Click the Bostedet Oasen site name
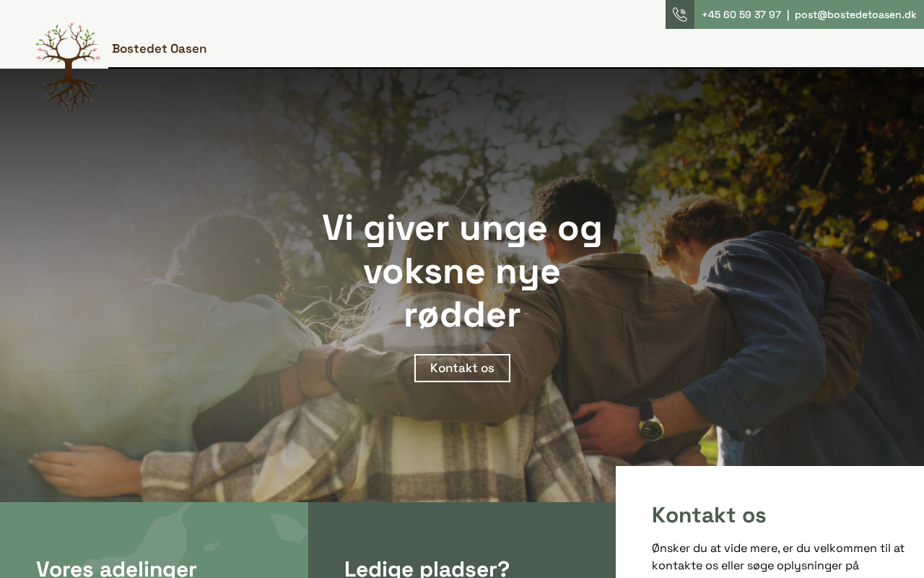Image resolution: width=924 pixels, height=578 pixels. click(159, 48)
